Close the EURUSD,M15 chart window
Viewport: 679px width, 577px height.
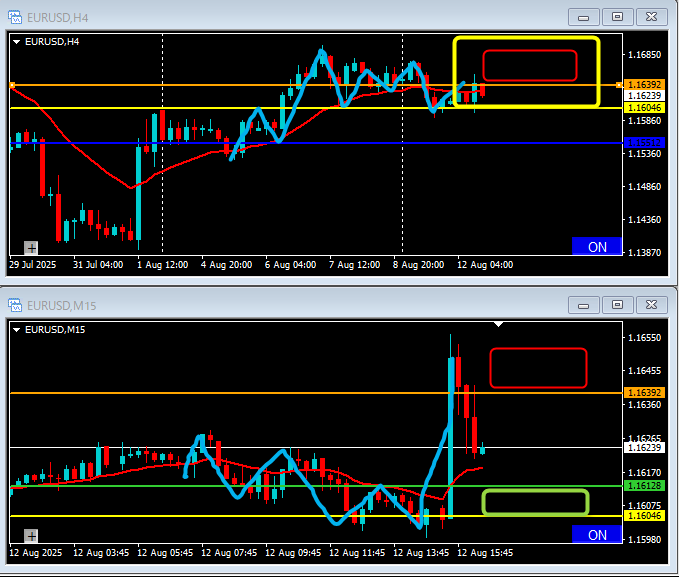pos(651,305)
